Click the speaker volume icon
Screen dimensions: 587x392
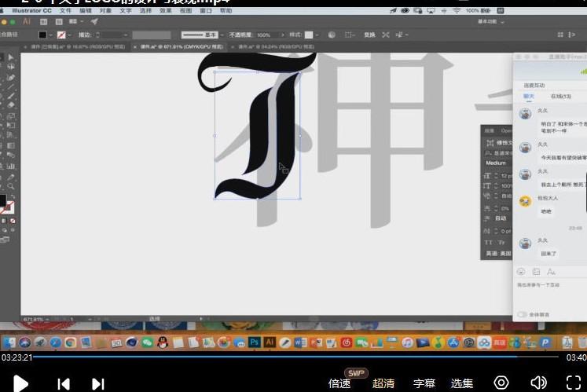(538, 383)
